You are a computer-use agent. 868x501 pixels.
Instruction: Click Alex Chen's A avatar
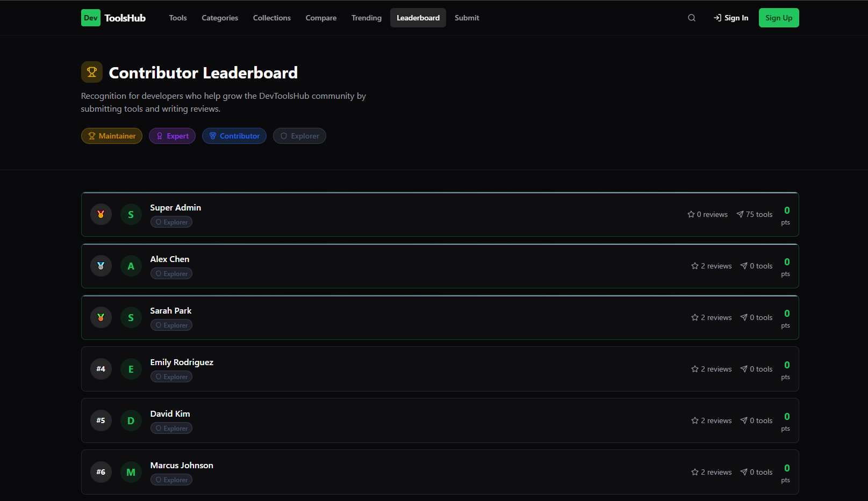click(x=131, y=266)
